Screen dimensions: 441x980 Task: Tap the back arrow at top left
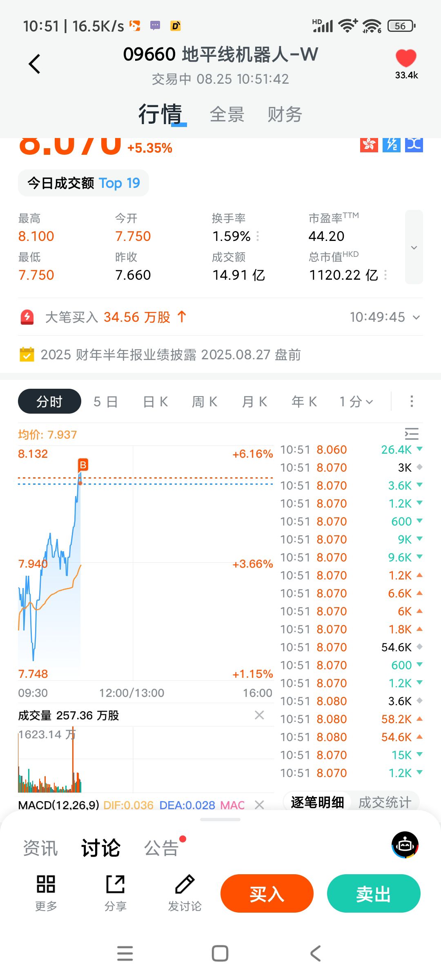pyautogui.click(x=35, y=64)
